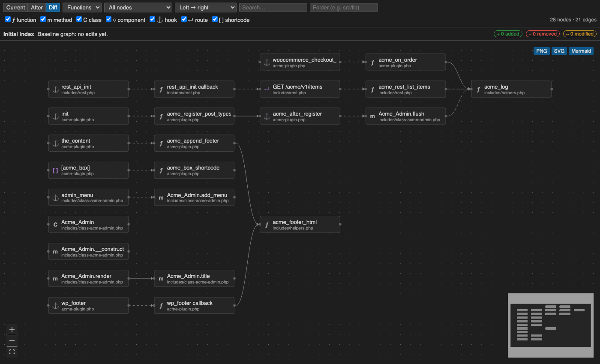
Task: Open the All nodes dropdown
Action: [139, 7]
